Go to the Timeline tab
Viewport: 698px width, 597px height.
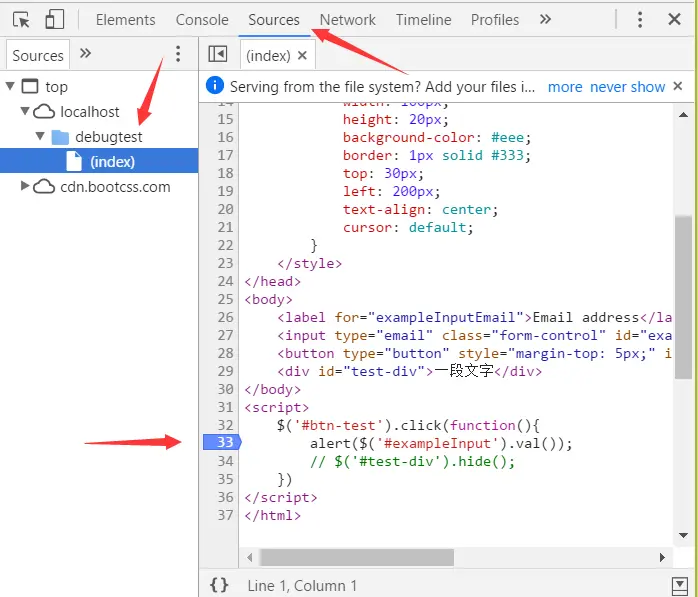coord(423,20)
